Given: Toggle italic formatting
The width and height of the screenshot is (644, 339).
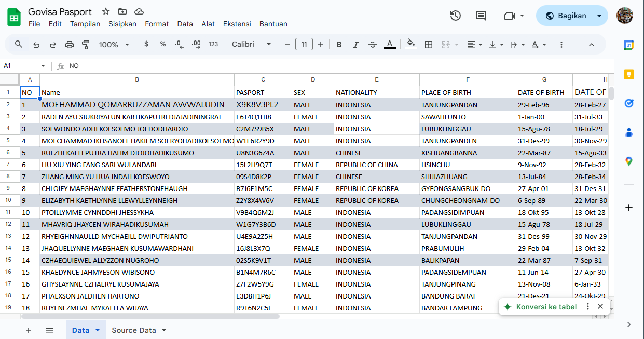Looking at the screenshot, I should [x=356, y=45].
